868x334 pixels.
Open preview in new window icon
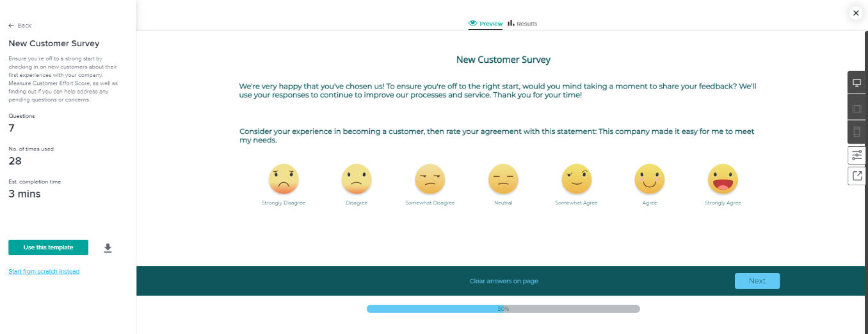pos(857,176)
